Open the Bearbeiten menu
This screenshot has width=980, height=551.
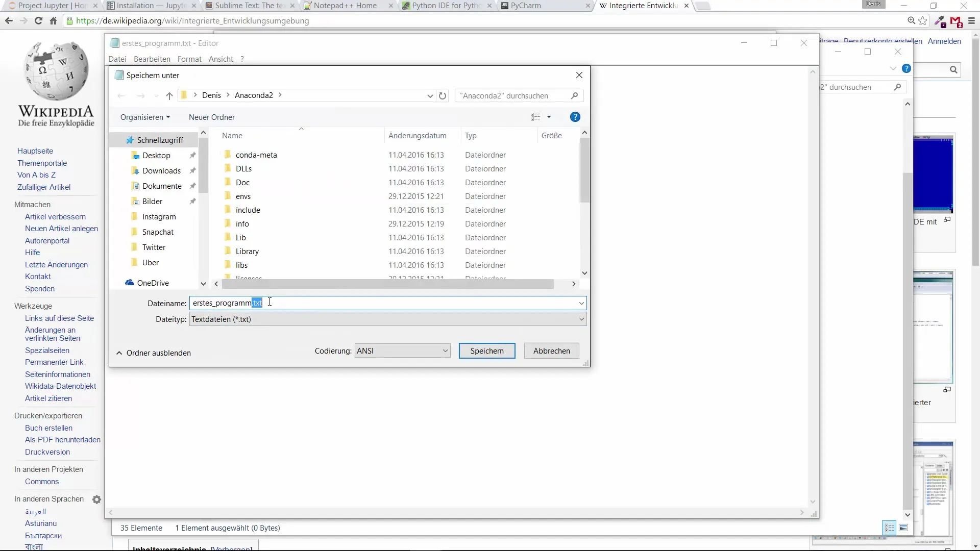coord(152,59)
